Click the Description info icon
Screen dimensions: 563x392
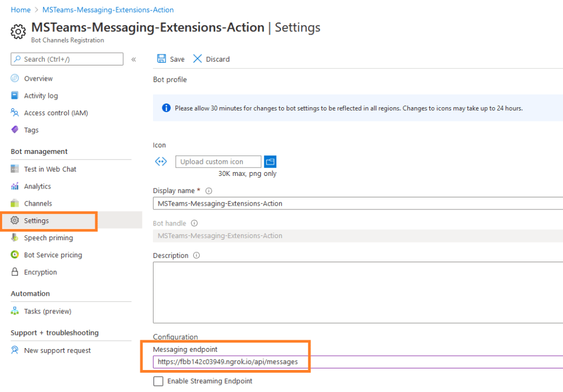[196, 256]
